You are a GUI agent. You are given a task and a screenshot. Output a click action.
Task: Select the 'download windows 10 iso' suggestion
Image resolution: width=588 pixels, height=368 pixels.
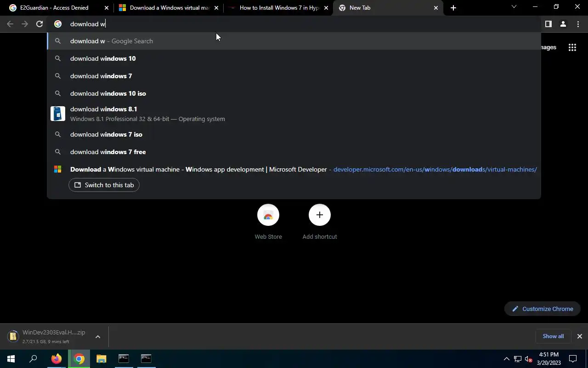294,93
